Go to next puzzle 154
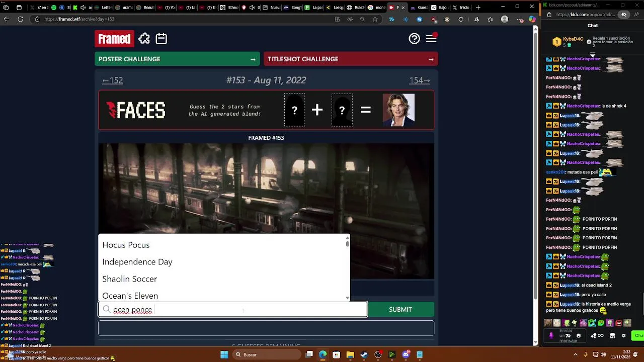644x362 pixels. coord(420,80)
